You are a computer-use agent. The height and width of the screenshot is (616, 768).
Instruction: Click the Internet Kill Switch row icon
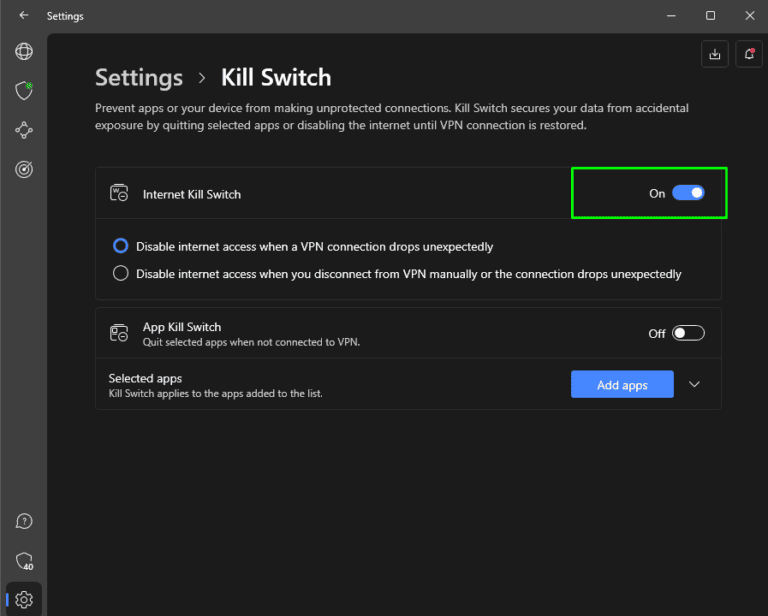(119, 194)
